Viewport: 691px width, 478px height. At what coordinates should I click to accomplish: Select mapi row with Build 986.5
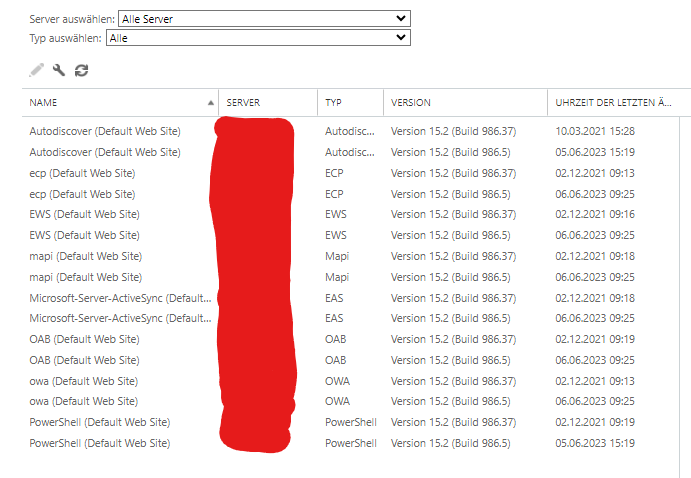[x=350, y=278]
